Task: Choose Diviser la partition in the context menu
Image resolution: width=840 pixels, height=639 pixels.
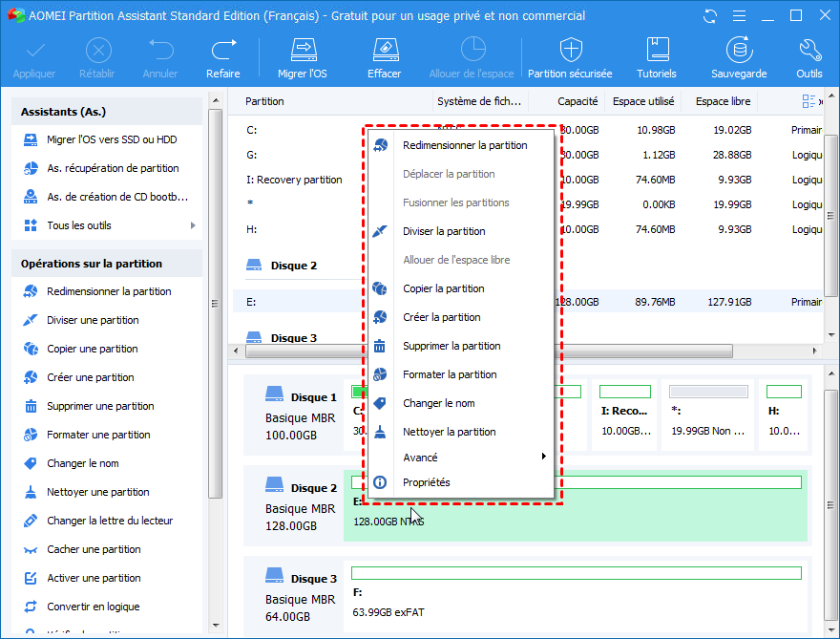Action: (444, 231)
